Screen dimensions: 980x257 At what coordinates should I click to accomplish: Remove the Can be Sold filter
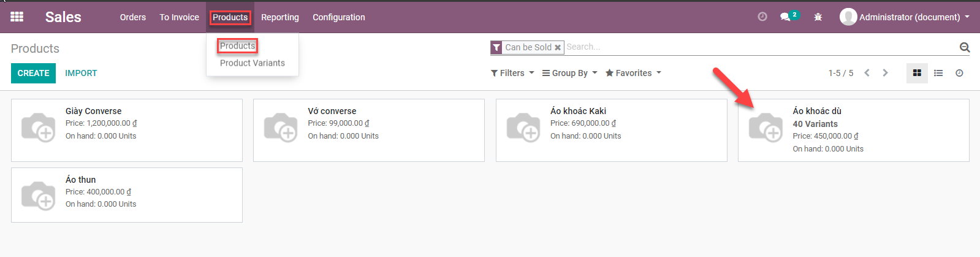(x=558, y=48)
